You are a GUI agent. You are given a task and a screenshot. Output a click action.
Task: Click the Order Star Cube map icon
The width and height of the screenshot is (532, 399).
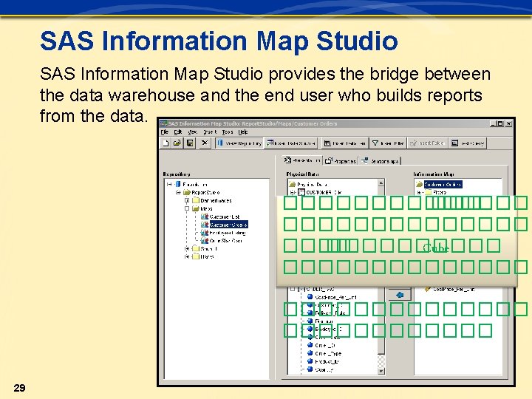pyautogui.click(x=205, y=241)
